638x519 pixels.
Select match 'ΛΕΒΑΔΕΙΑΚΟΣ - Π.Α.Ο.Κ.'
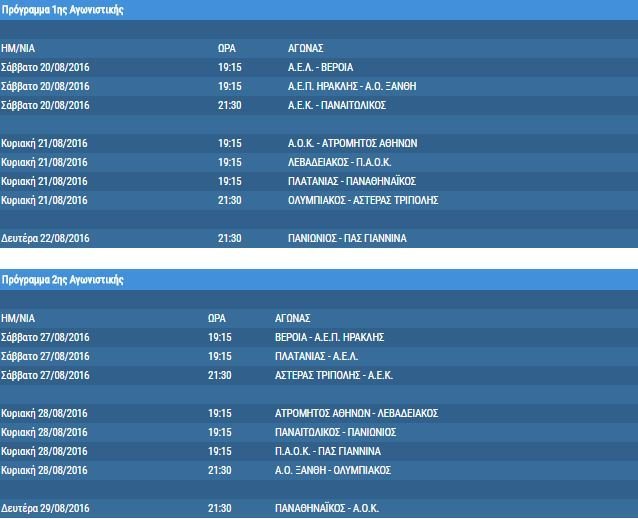[x=339, y=162]
